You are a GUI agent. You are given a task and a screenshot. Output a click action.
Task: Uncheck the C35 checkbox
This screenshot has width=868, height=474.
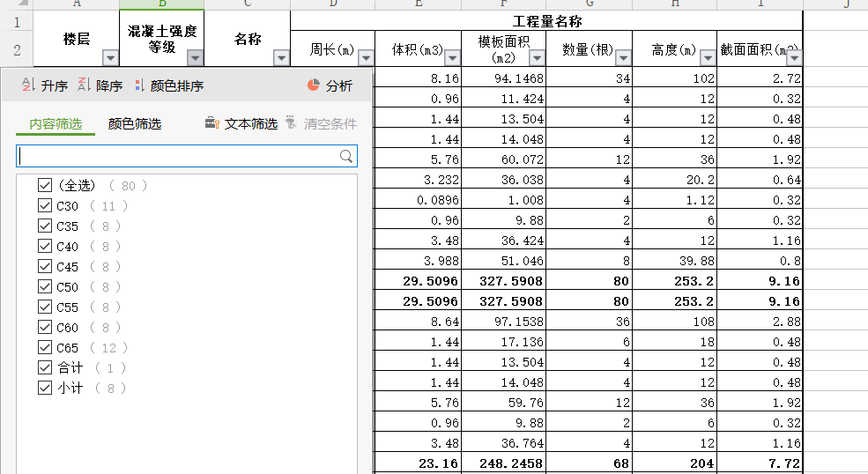pos(45,226)
